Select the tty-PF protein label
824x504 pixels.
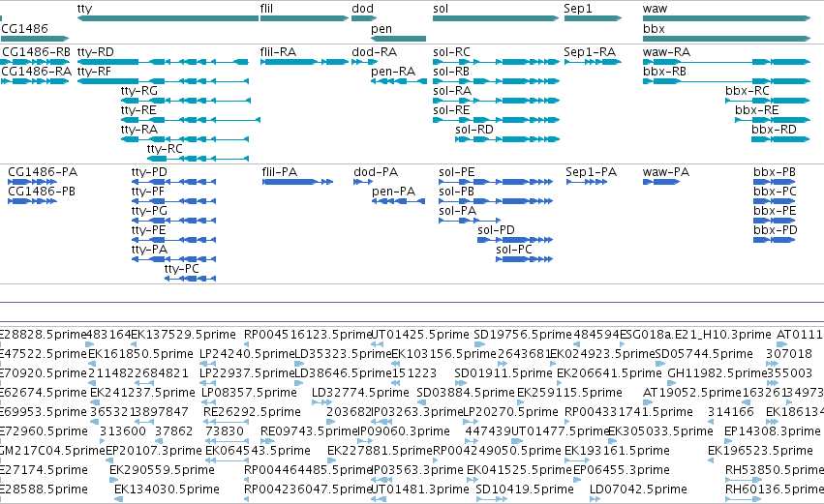(x=148, y=192)
